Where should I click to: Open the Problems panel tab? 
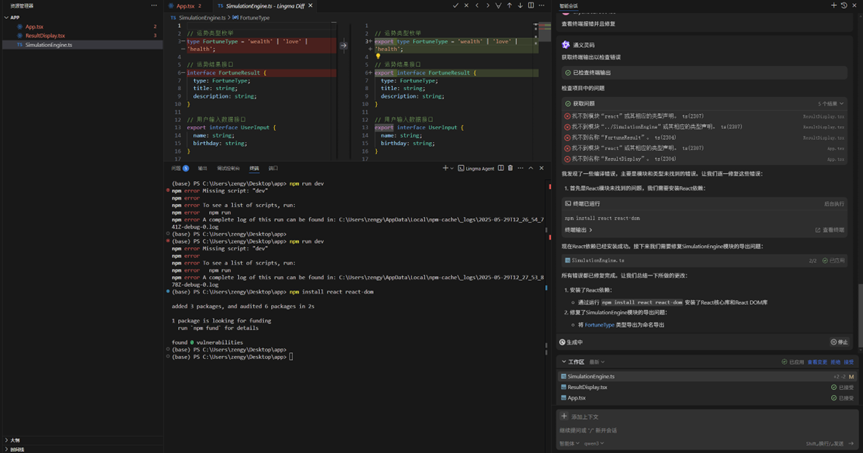pos(180,168)
